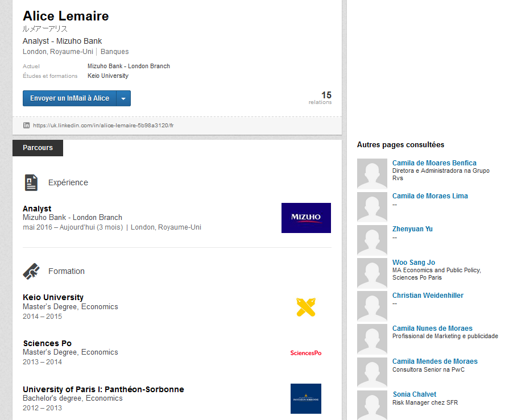Viewport: 505px width, 420px height.
Task: Visit Christian Weidenhiller's profile
Action: [x=428, y=296]
